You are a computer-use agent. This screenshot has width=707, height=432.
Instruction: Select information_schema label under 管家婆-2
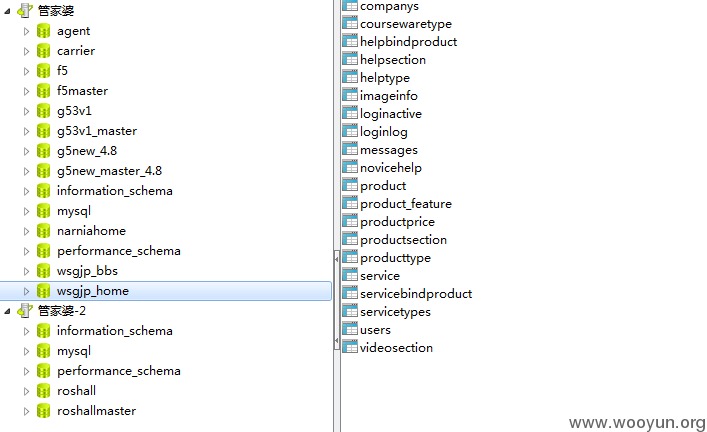(115, 331)
